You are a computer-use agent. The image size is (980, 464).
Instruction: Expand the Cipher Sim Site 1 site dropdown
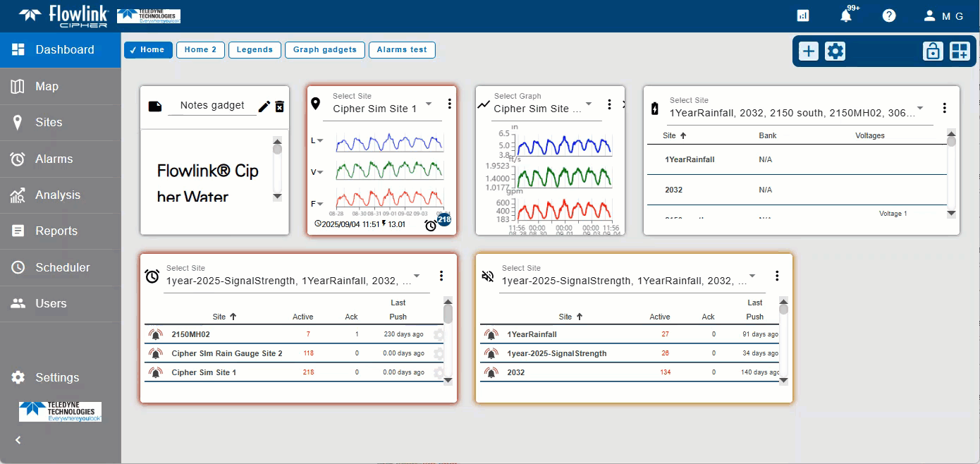coord(429,104)
